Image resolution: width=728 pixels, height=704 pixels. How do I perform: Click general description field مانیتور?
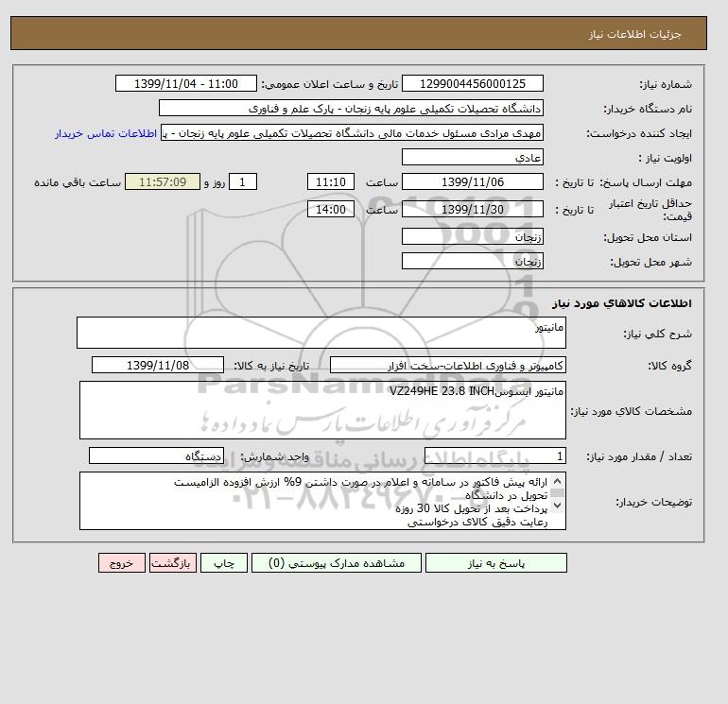click(x=321, y=333)
